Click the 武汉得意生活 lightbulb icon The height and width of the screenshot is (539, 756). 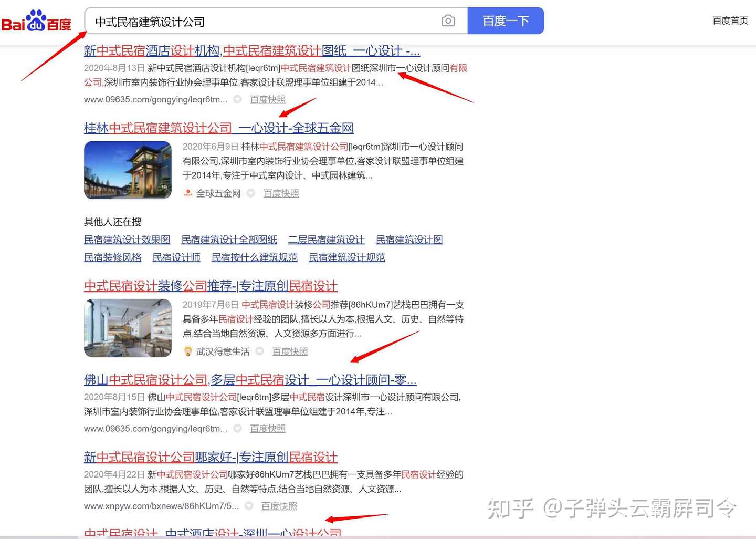(188, 351)
